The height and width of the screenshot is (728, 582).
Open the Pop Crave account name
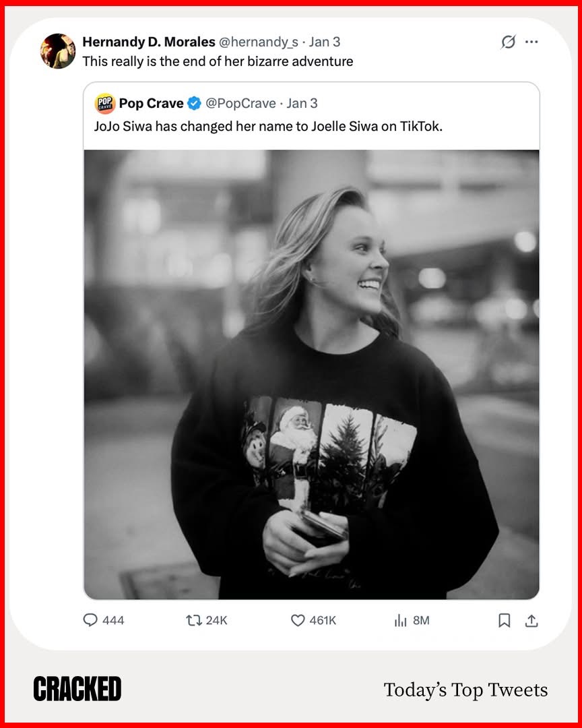pyautogui.click(x=151, y=103)
